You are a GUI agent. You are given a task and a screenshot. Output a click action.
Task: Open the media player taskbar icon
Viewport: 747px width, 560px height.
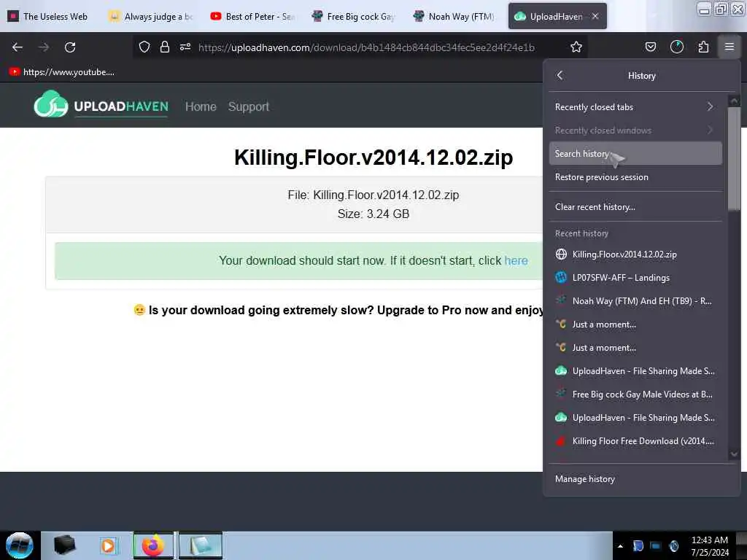tap(108, 545)
